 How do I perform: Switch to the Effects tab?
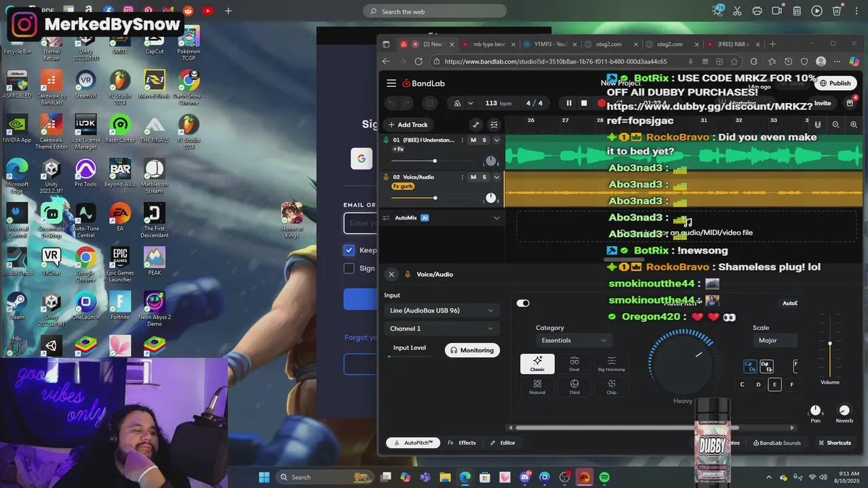click(x=462, y=443)
